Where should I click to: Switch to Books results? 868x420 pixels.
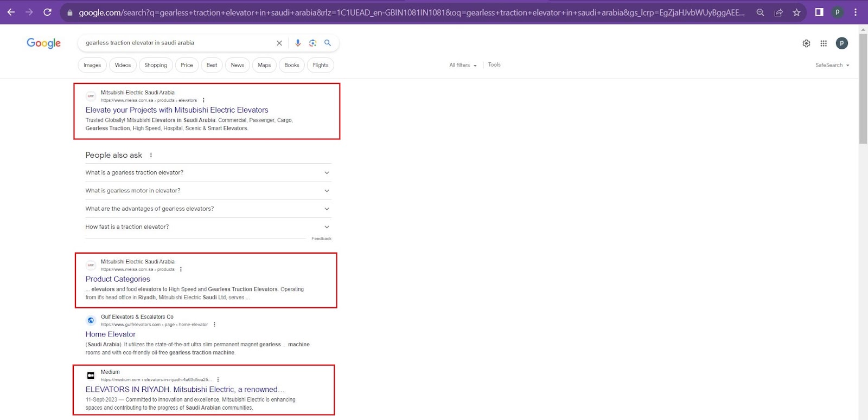pyautogui.click(x=292, y=65)
